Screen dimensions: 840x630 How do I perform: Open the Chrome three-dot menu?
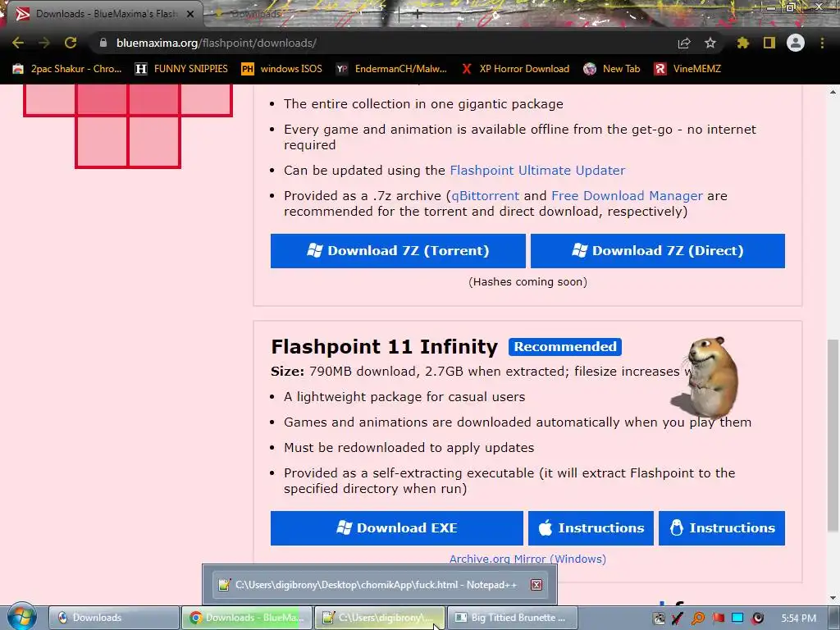[822, 43]
